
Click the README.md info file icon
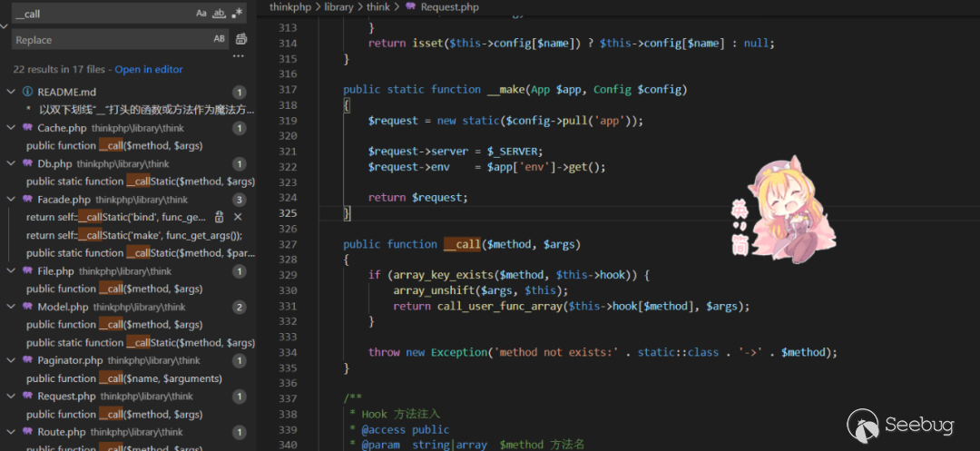coord(27,93)
